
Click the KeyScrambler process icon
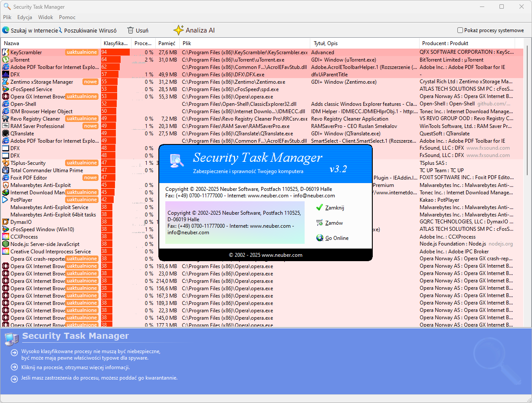[x=6, y=52]
